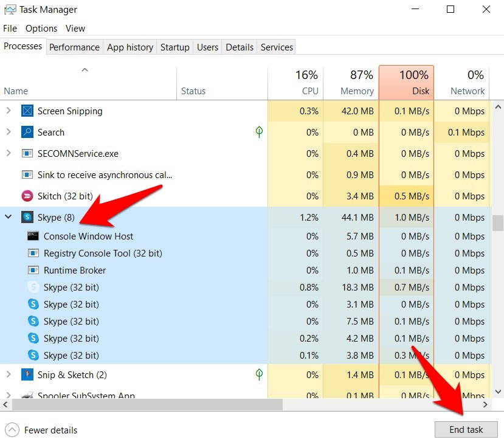Click the Skype icon using 18.3 MB
The image size is (504, 448).
(33, 287)
